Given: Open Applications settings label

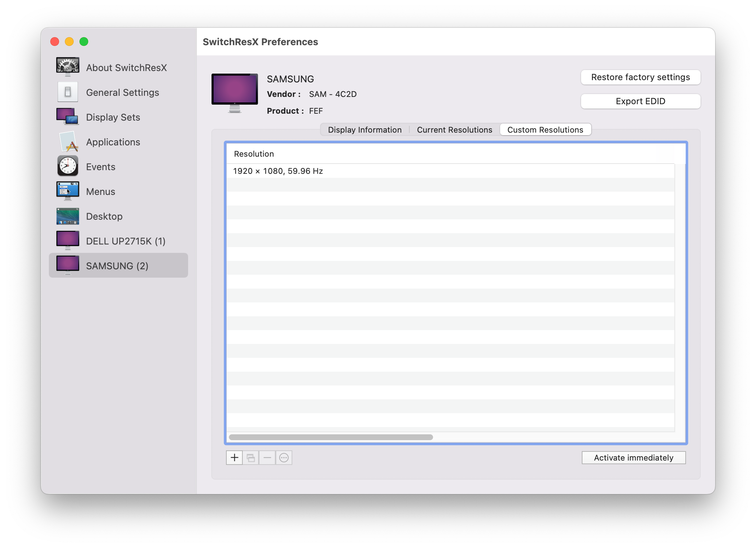Looking at the screenshot, I should click(x=113, y=142).
